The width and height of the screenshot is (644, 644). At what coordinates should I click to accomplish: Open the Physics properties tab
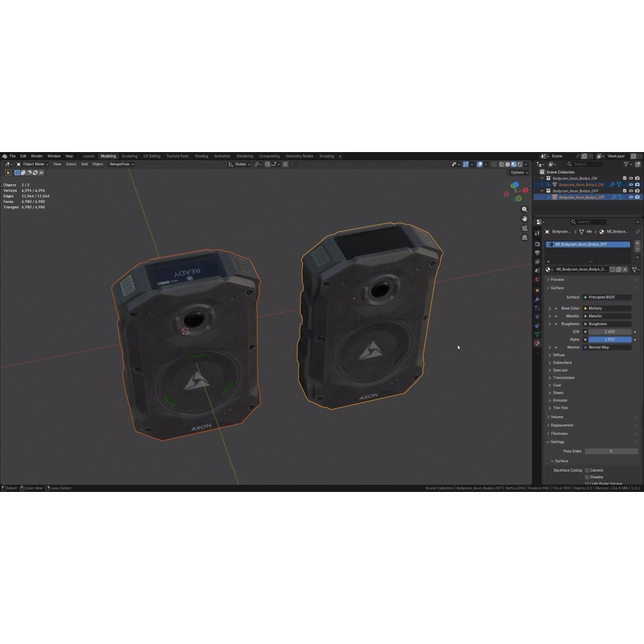click(537, 317)
